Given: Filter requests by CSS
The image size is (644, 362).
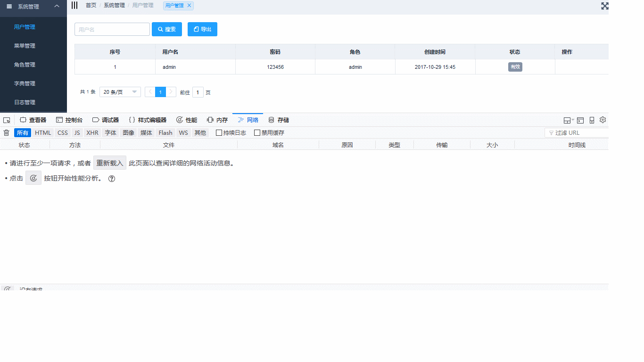Looking at the screenshot, I should click(63, 133).
